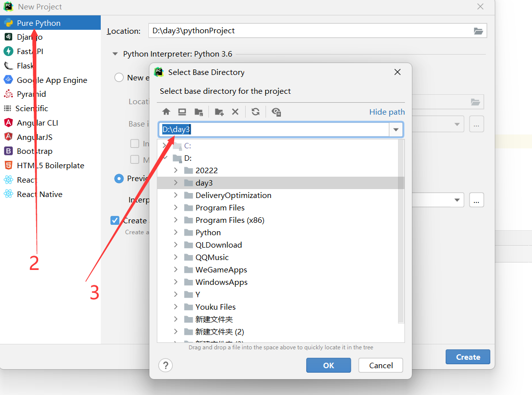Browse Location folder icon in New Project
Image resolution: width=532 pixels, height=395 pixels.
click(x=478, y=31)
